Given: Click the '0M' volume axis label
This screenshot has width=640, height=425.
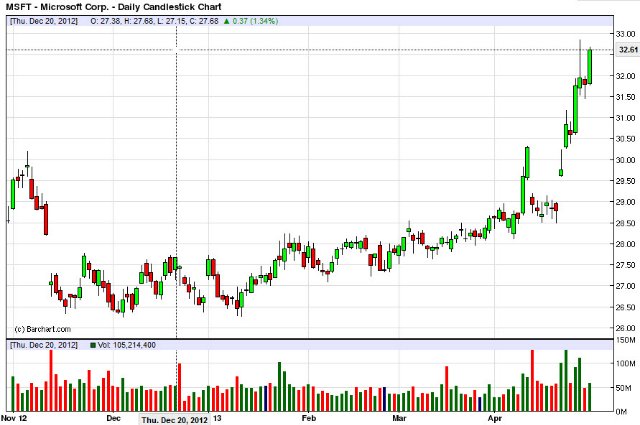Looking at the screenshot, I should coord(621,412).
